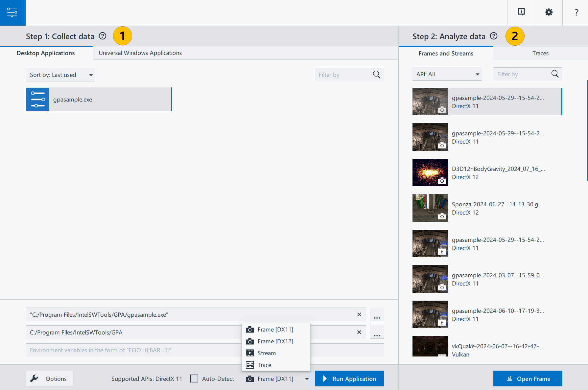Image resolution: width=588 pixels, height=390 pixels.
Task: Open the API: All dropdown
Action: 447,74
